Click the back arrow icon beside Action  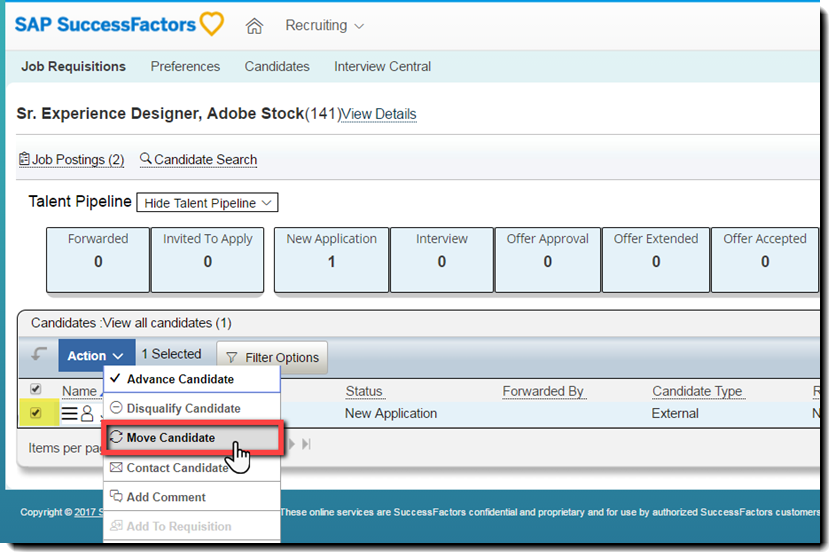coord(39,355)
